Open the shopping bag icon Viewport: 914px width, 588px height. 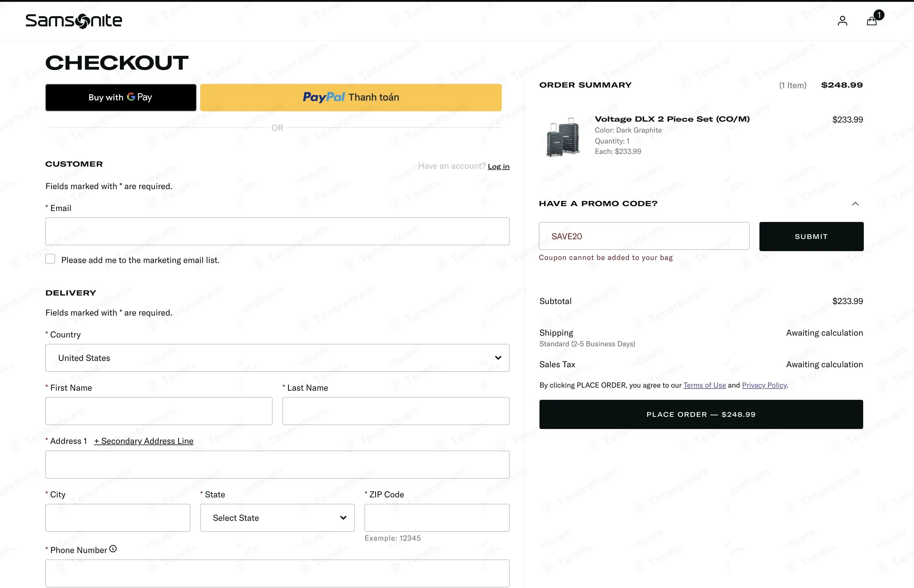(872, 21)
